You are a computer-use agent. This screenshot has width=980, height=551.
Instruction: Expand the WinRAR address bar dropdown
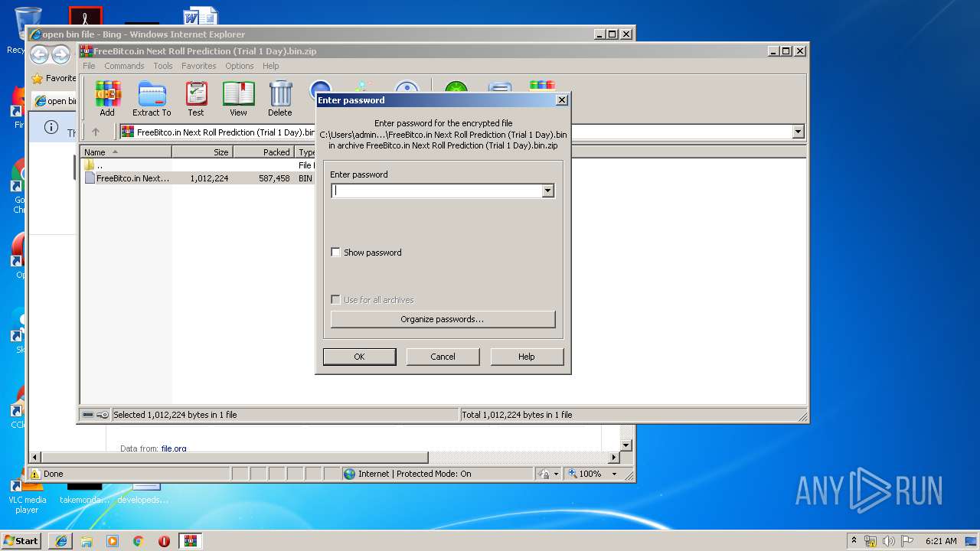pos(799,132)
